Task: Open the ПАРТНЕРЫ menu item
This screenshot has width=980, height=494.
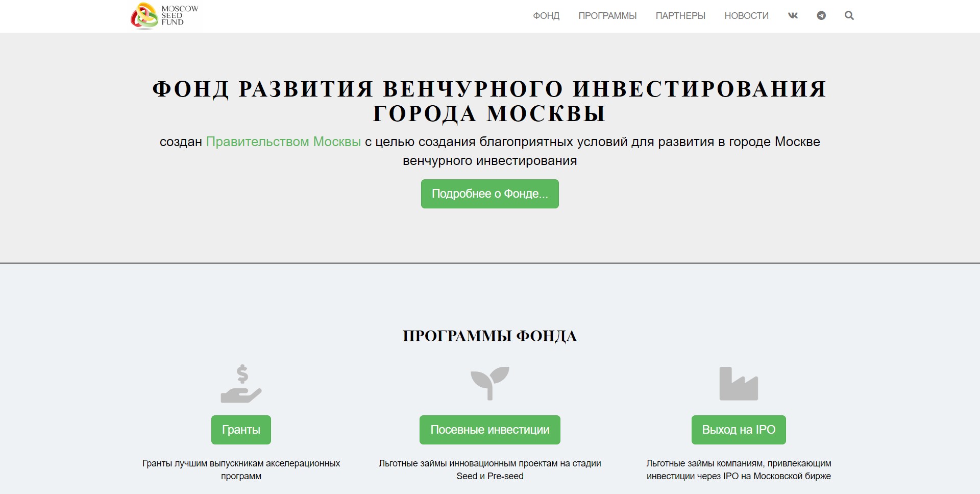Action: [x=680, y=16]
